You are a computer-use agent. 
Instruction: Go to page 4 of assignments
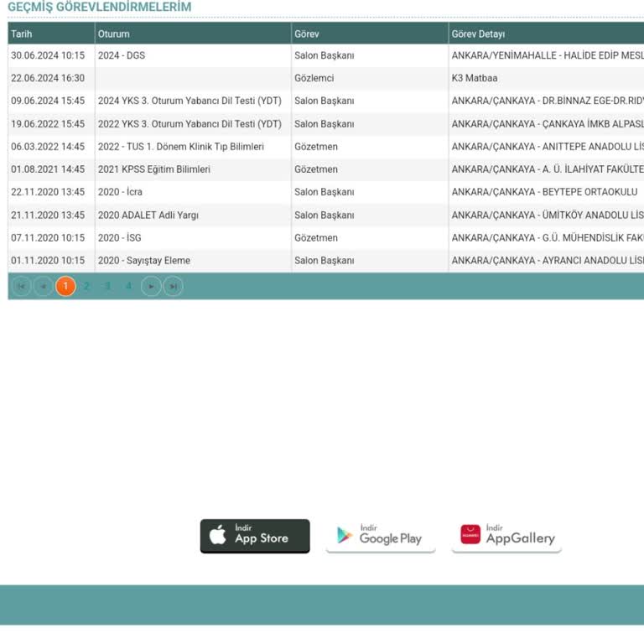tap(128, 287)
